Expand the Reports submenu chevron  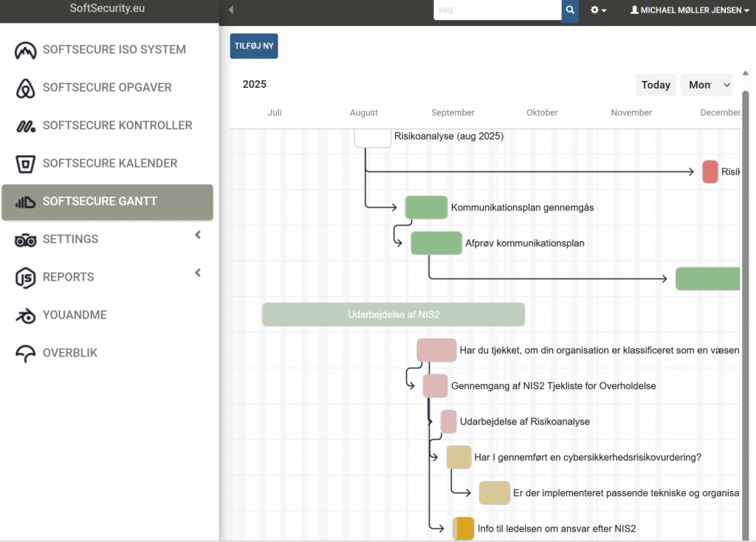[198, 273]
